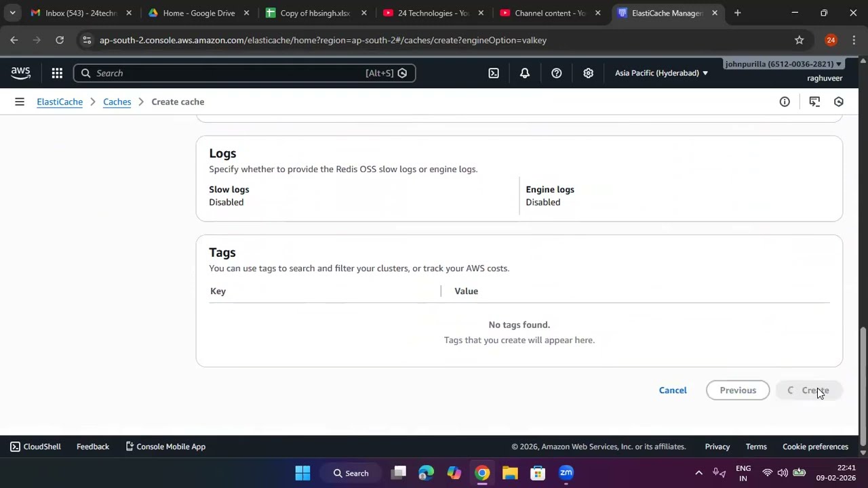Open the AWS services grid menu
This screenshot has width=868, height=488.
point(57,73)
